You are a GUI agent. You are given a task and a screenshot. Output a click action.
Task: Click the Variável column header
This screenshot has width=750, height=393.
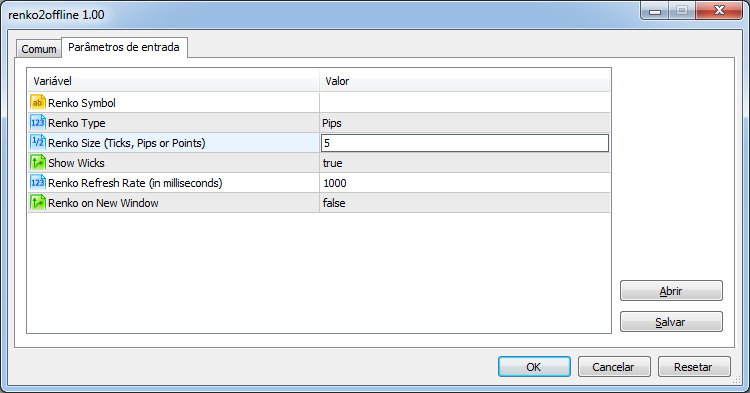pos(174,81)
